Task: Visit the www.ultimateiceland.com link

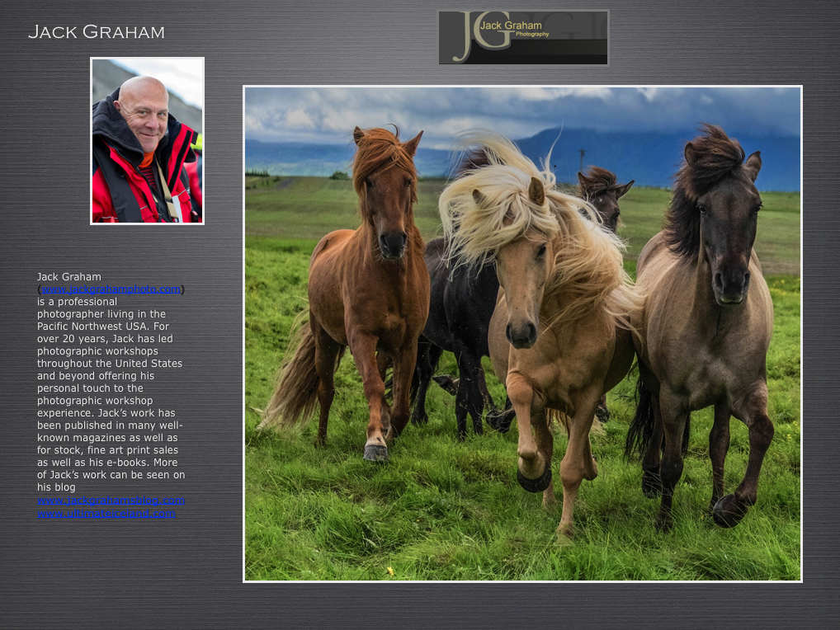Action: coord(106,513)
